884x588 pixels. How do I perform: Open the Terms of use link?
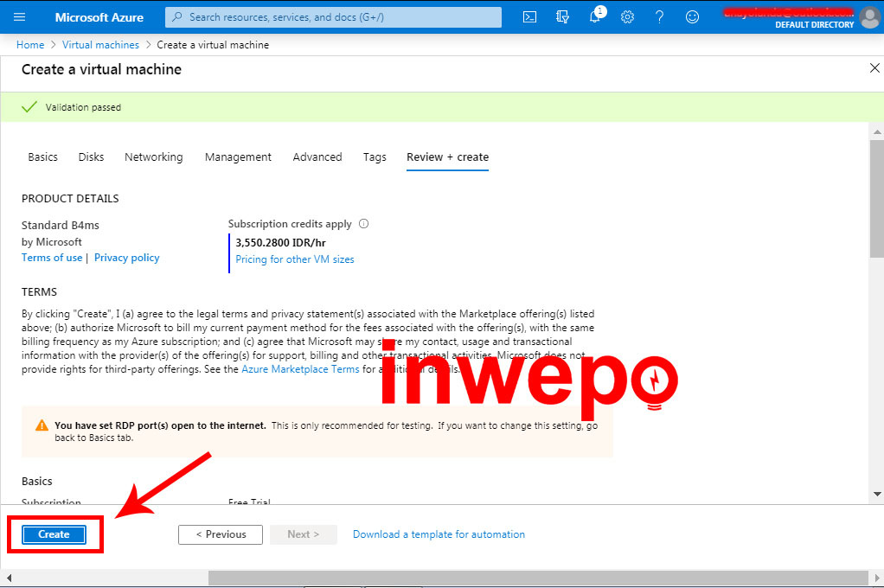point(52,258)
